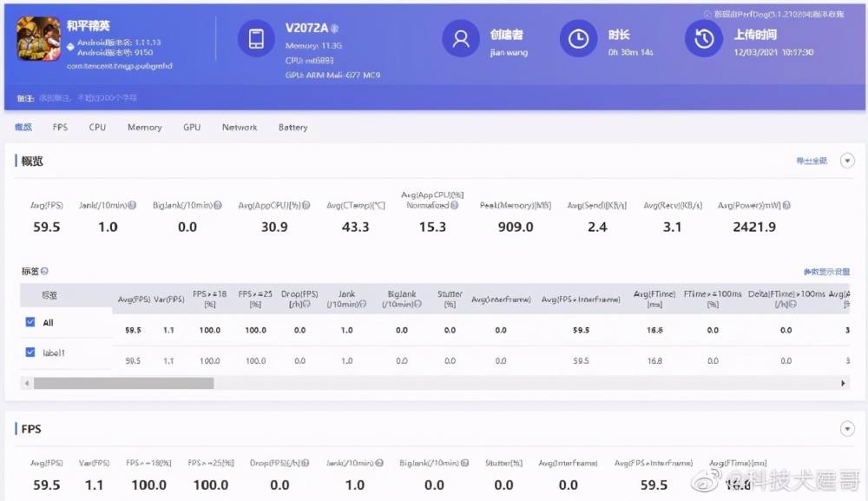Click the duration clock icon
The image size is (868, 501).
tap(578, 39)
